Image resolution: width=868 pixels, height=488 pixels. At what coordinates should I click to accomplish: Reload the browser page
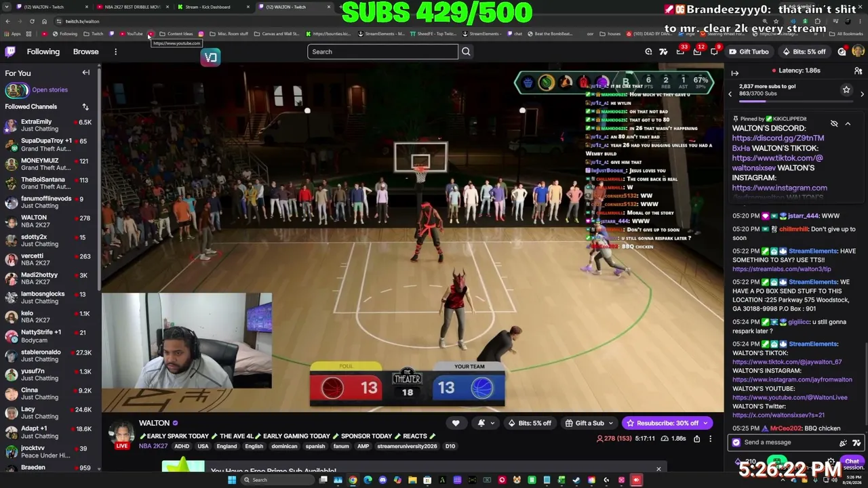click(32, 21)
